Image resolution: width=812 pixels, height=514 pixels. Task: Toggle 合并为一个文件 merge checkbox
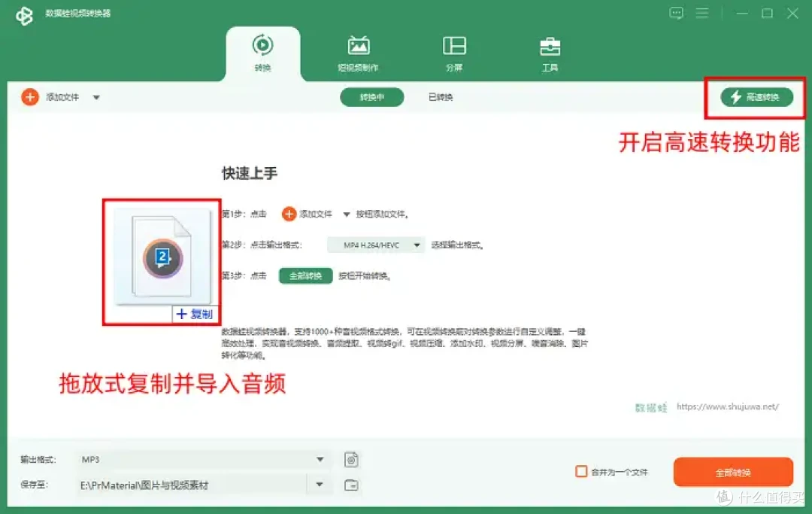pyautogui.click(x=581, y=472)
